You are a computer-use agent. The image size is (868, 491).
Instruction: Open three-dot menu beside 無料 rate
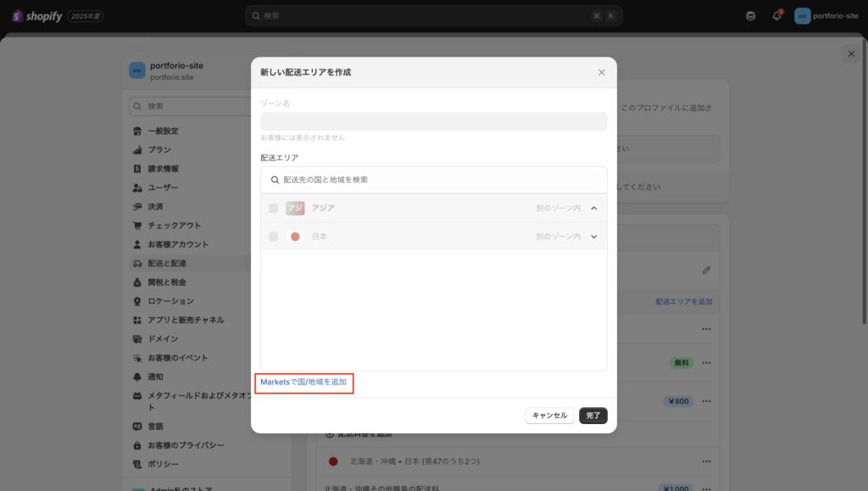pyautogui.click(x=706, y=363)
